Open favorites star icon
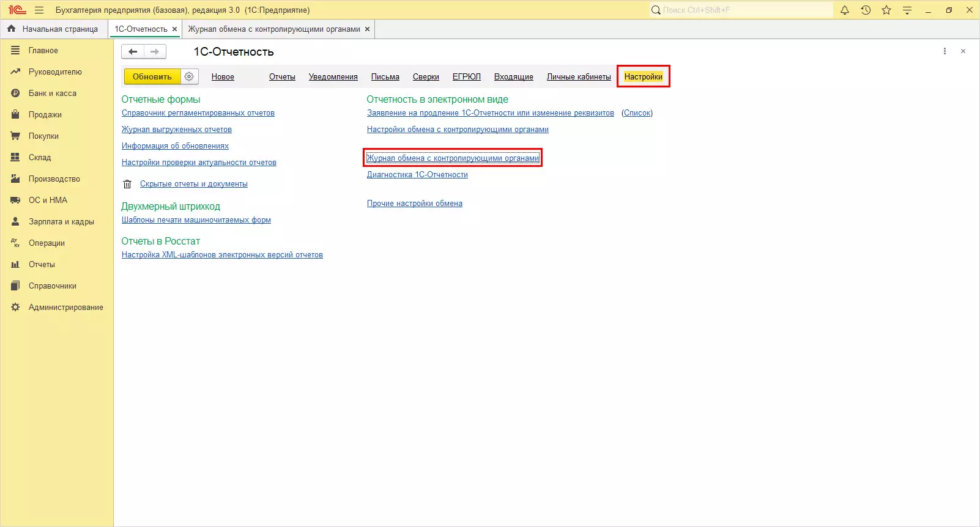980x527 pixels. (886, 10)
